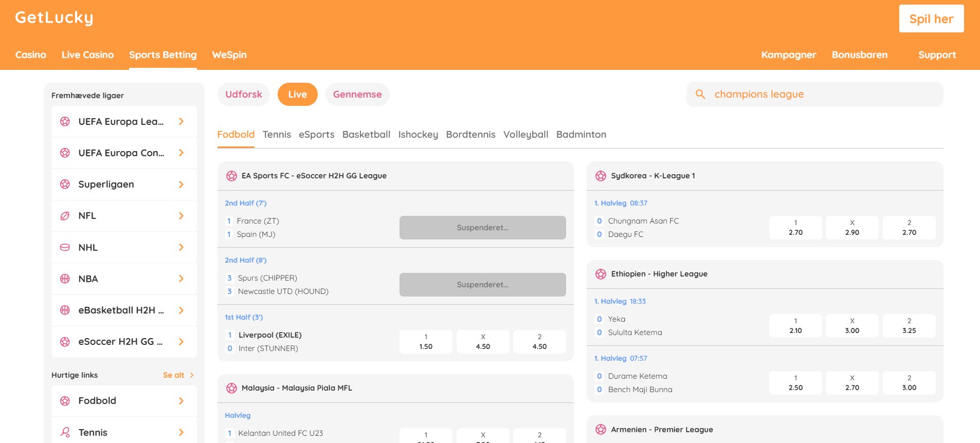Pick the 1.50 odds for Liverpool (EXILE)
The image size is (980, 443).
pos(426,342)
